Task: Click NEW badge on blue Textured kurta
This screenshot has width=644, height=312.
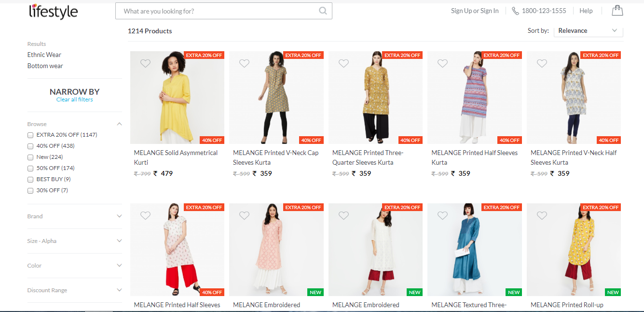Action: (x=514, y=292)
